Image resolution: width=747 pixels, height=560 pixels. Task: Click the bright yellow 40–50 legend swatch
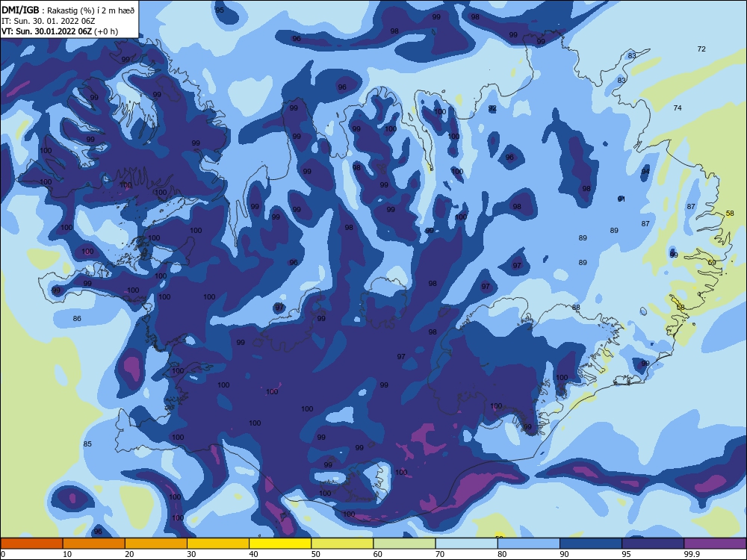point(280,544)
